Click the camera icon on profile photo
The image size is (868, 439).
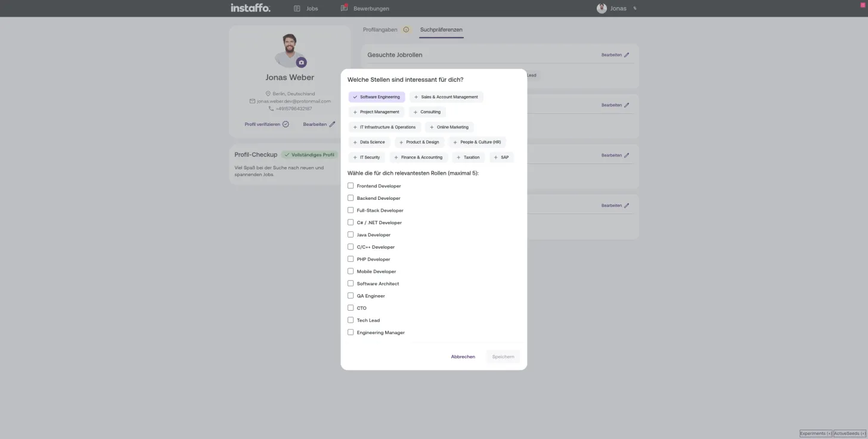[x=302, y=62]
